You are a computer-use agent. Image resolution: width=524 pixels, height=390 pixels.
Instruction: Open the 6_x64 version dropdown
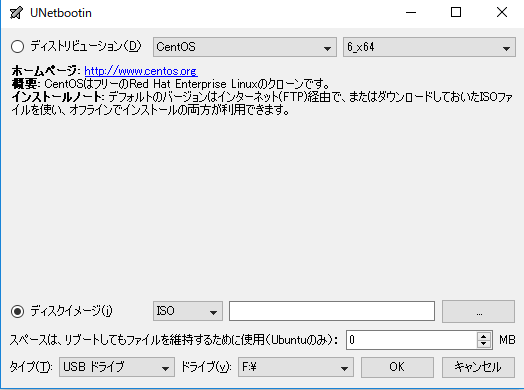(429, 47)
